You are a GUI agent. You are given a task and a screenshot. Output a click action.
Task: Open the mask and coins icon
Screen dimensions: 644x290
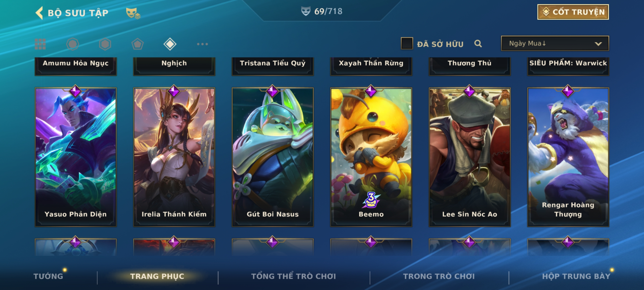point(133,13)
